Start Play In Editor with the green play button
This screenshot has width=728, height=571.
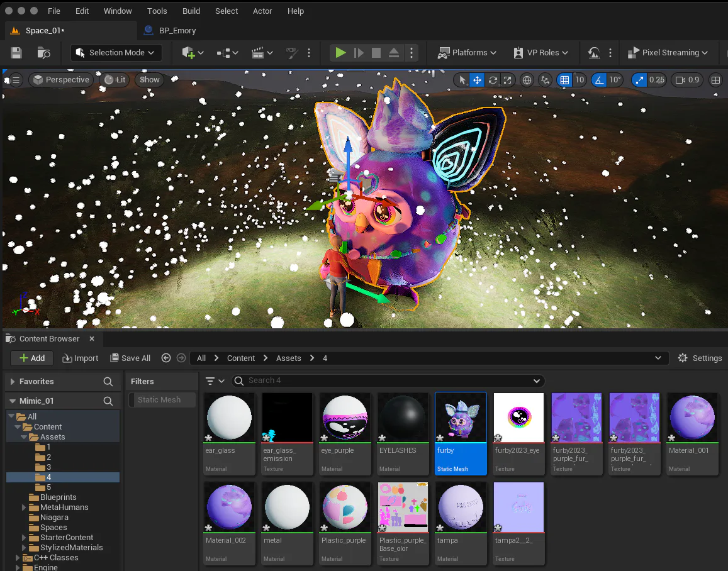click(340, 53)
